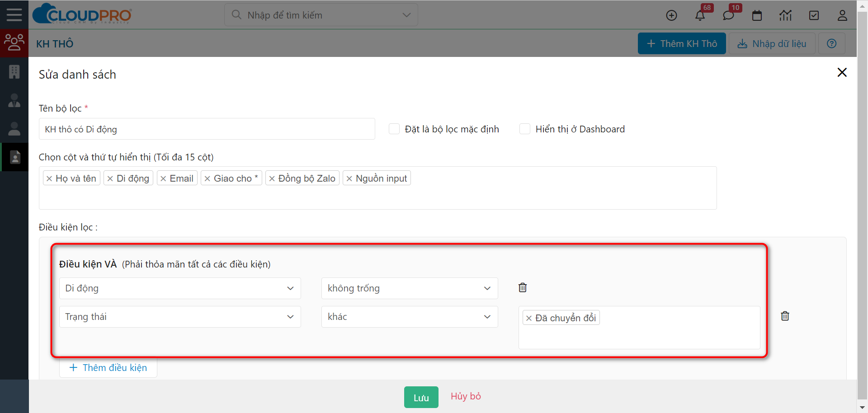868x413 pixels.
Task: Open chat messages with 10 badge
Action: (x=728, y=15)
